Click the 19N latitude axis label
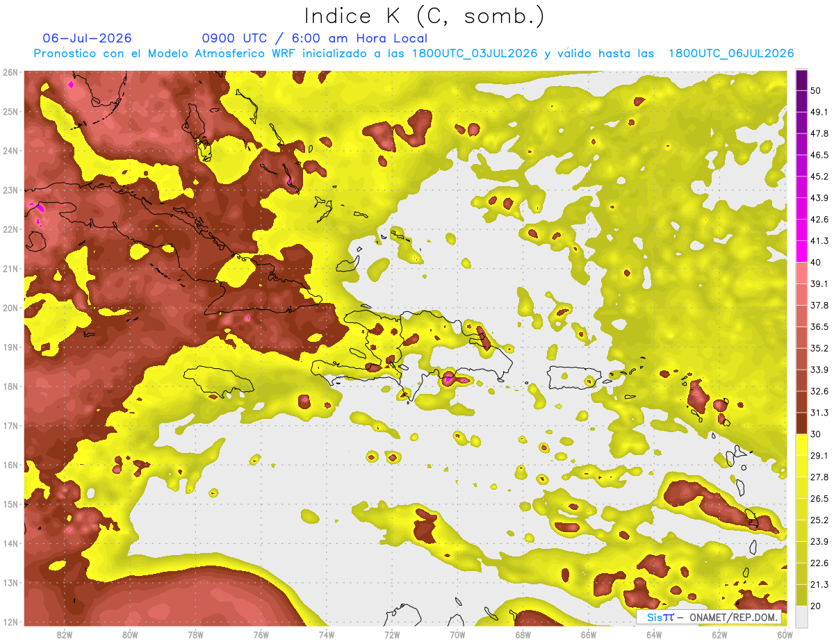Viewport: 834px width, 644px height. 10,347
